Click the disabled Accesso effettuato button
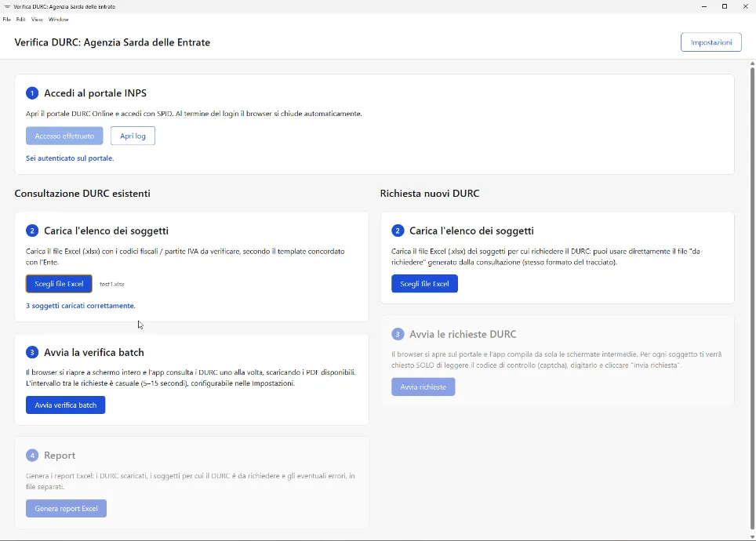Image resolution: width=756 pixels, height=541 pixels. click(64, 136)
